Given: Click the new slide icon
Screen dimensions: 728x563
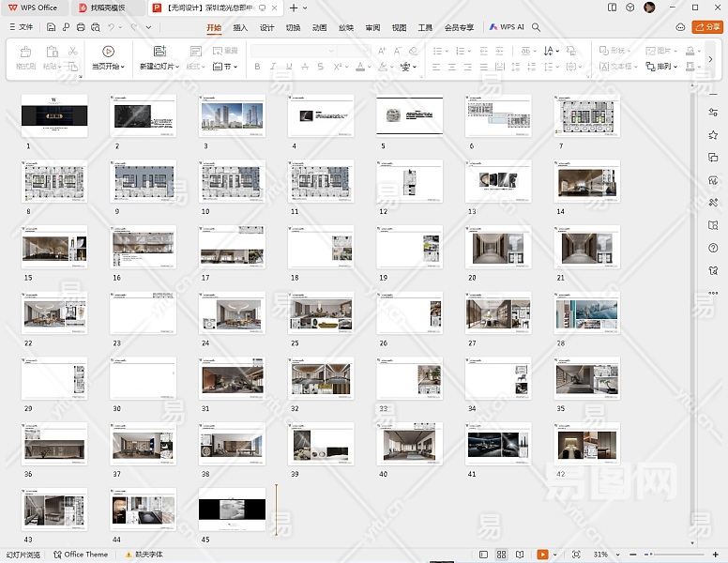Looking at the screenshot, I should [x=159, y=52].
